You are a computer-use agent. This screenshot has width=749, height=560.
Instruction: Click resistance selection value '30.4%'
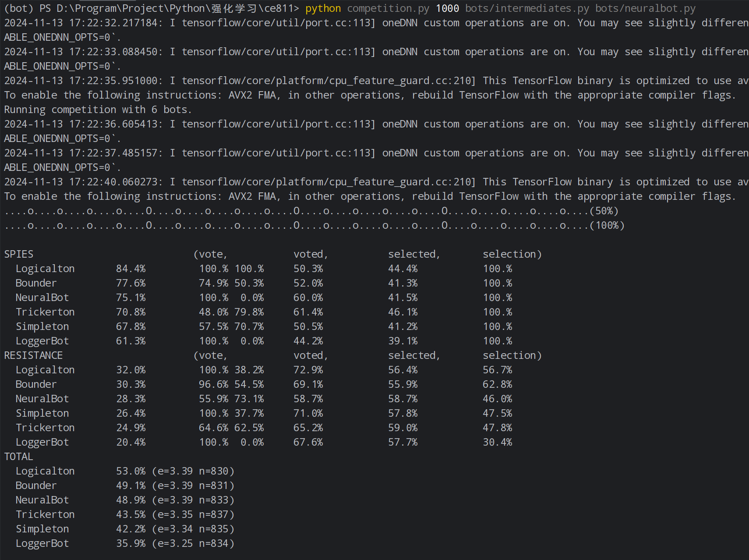[498, 442]
